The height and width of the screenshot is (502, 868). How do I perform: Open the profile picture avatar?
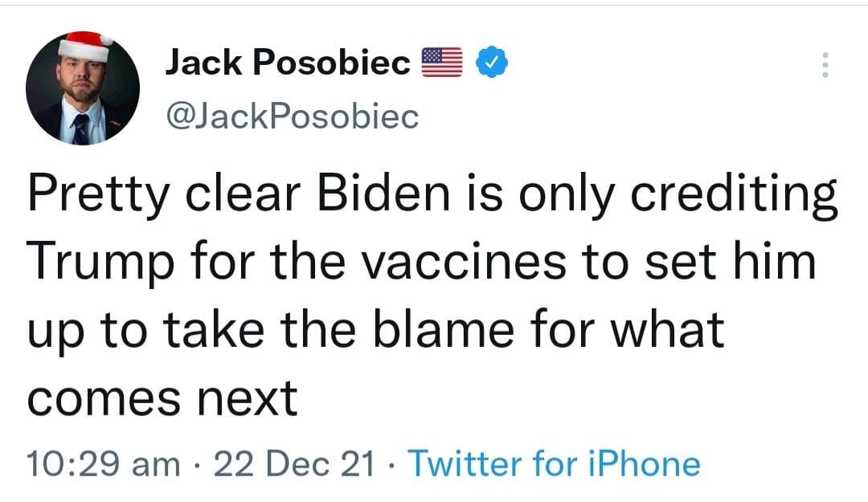[x=83, y=88]
